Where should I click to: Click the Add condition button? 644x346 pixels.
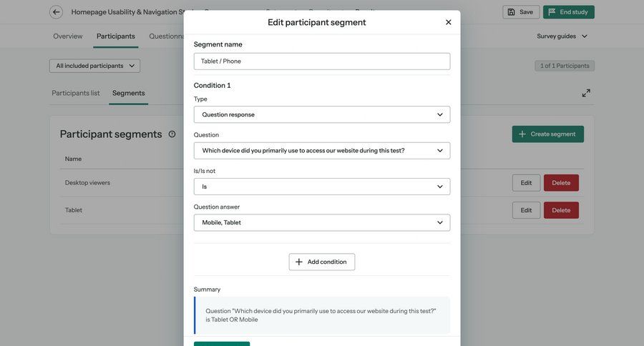[321, 262]
